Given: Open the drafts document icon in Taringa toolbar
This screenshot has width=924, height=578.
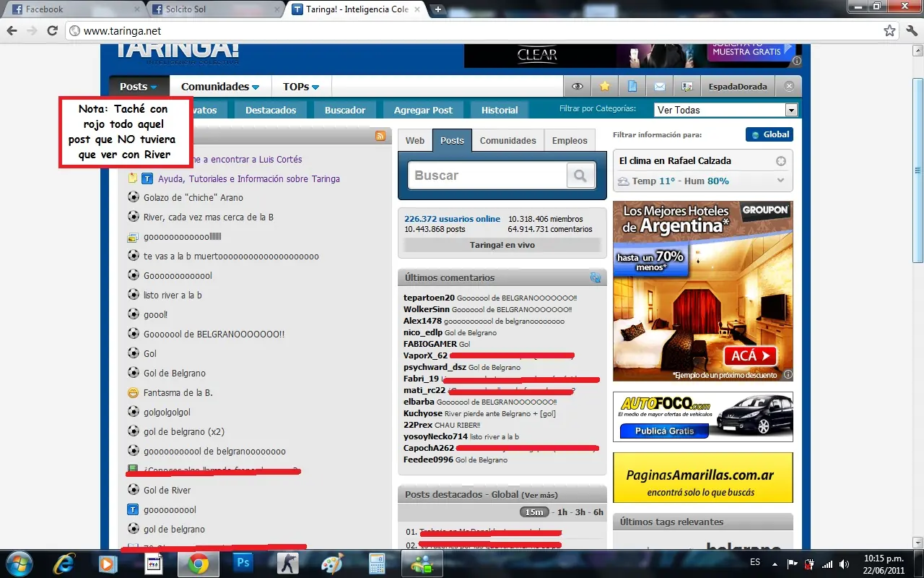Looking at the screenshot, I should click(x=632, y=87).
